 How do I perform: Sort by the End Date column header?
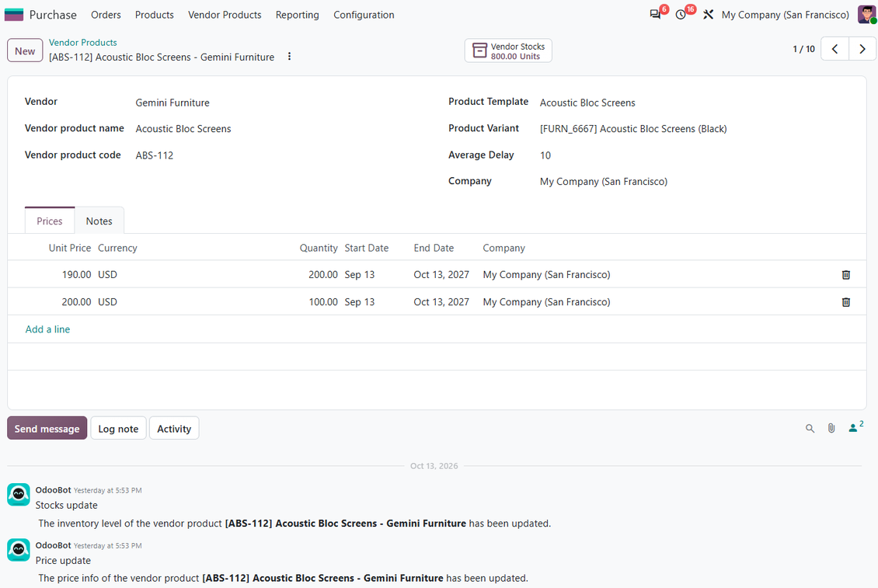[434, 248]
